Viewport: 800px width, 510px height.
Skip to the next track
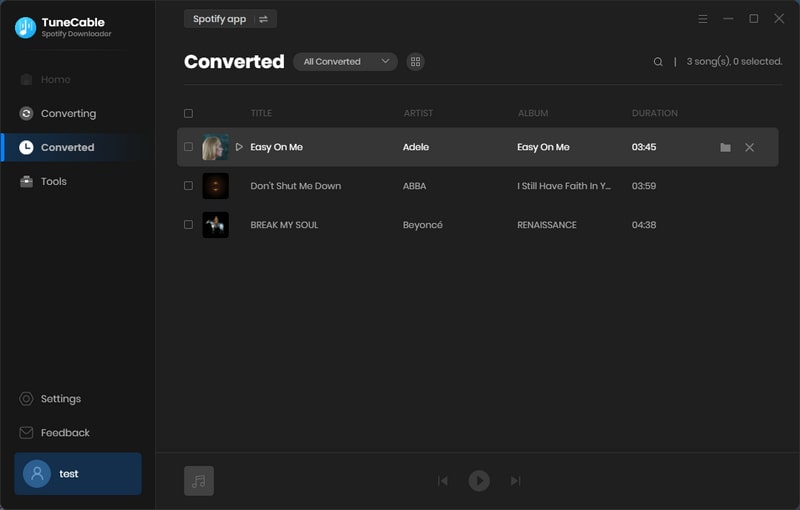coord(516,481)
